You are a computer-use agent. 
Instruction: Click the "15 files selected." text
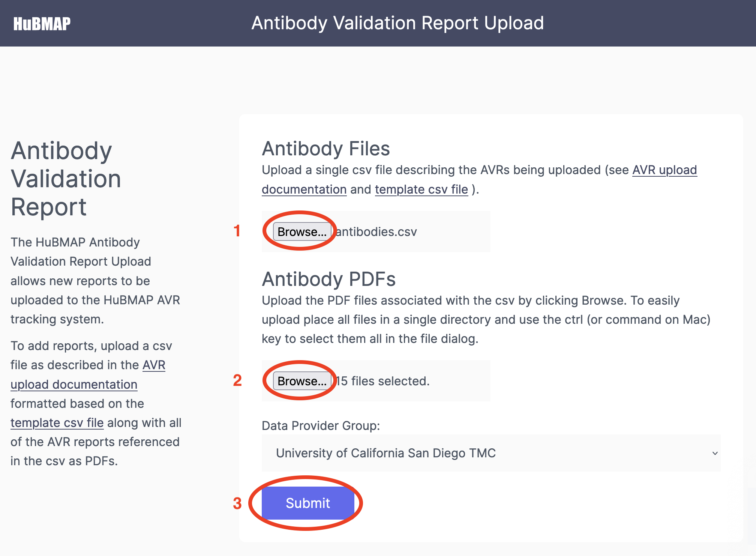(382, 381)
